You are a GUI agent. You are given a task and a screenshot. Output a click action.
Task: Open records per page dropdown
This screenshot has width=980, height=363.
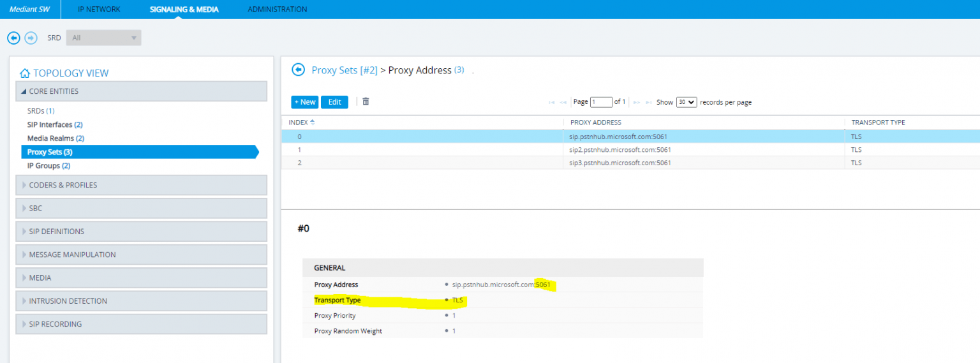pos(686,102)
